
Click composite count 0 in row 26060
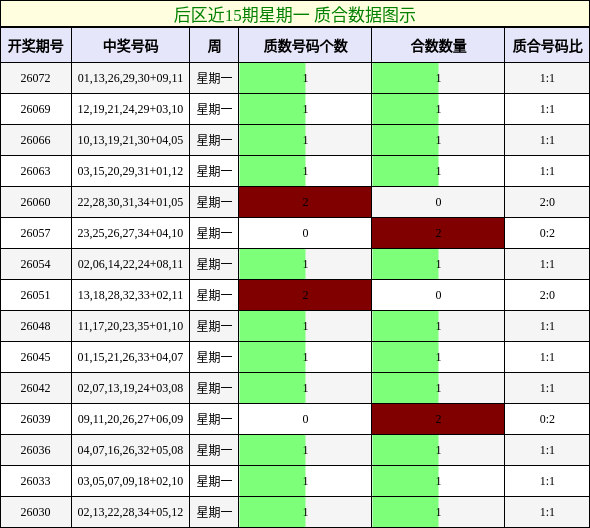(438, 202)
